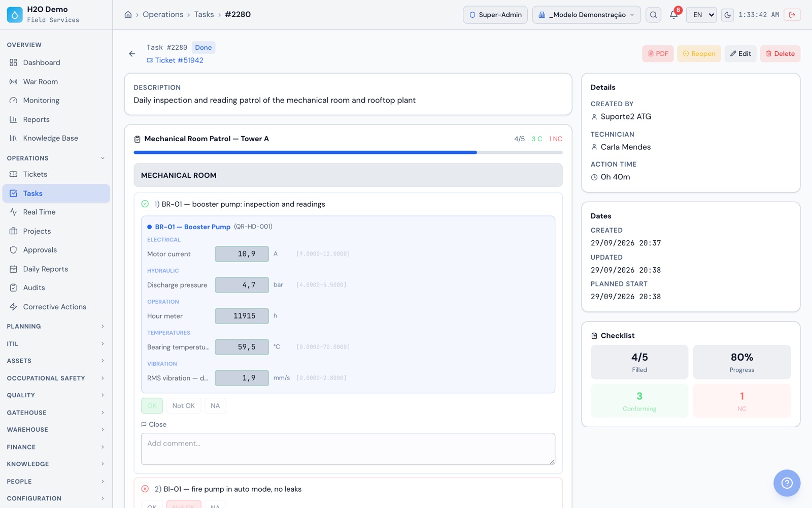The height and width of the screenshot is (508, 812).
Task: Click the Projects icon in sidebar
Action: (x=14, y=231)
